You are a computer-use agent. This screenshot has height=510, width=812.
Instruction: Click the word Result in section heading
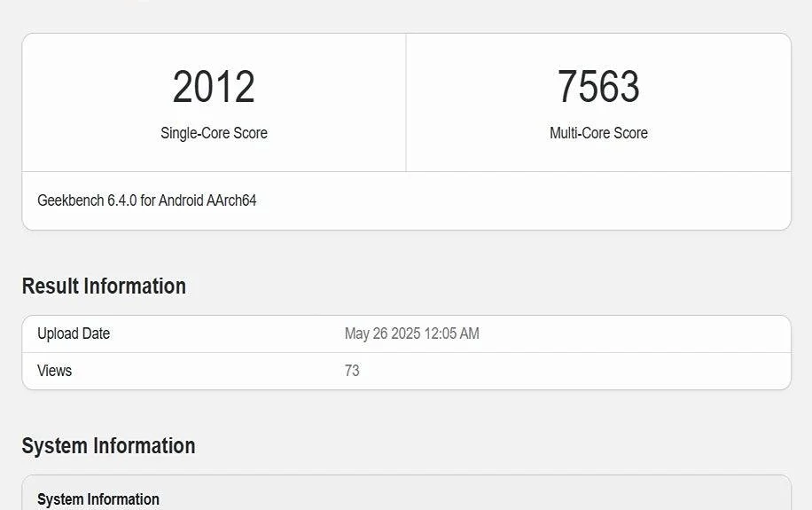pyautogui.click(x=49, y=286)
